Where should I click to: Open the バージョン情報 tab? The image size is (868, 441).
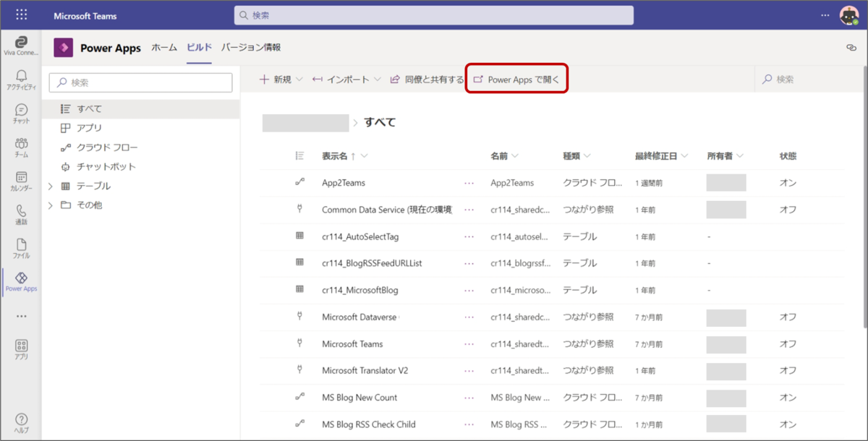(x=251, y=48)
